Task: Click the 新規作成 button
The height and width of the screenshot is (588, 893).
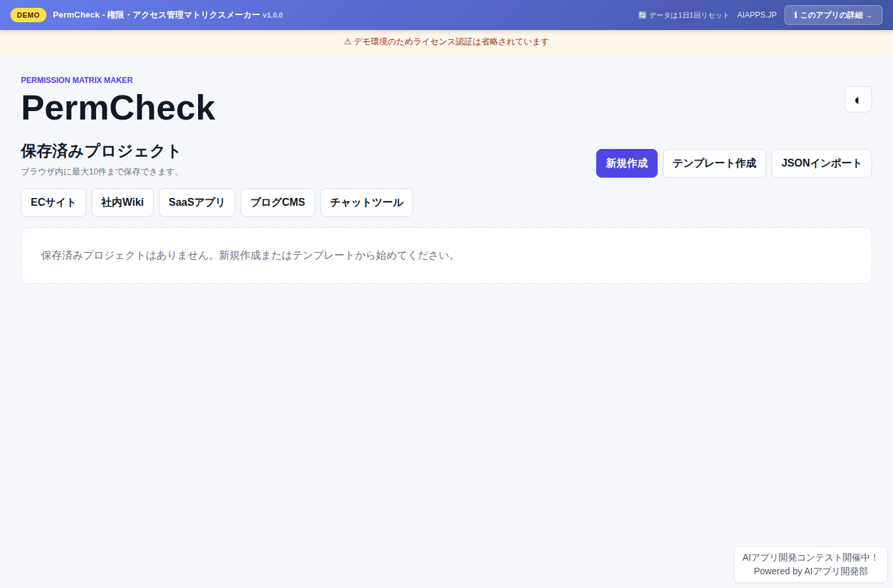Action: [627, 163]
